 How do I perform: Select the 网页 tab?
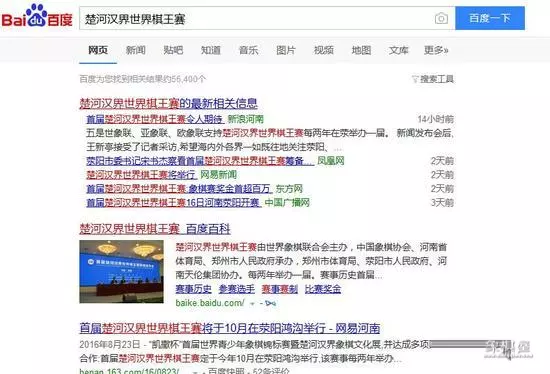[x=98, y=50]
